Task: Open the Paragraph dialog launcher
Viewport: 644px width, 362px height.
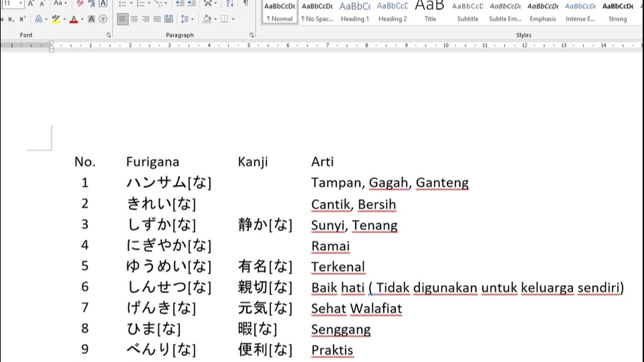Action: click(252, 36)
